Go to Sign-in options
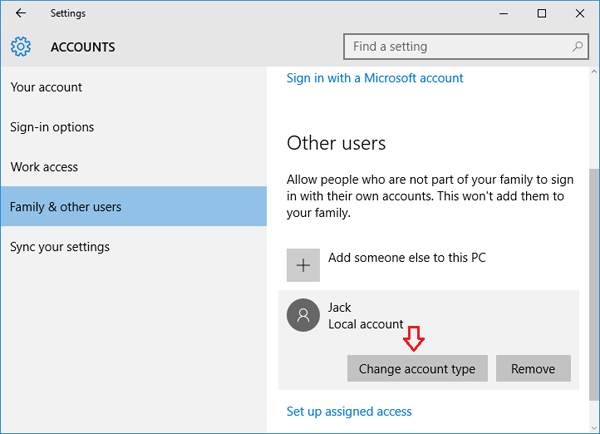The height and width of the screenshot is (434, 600). tap(52, 127)
